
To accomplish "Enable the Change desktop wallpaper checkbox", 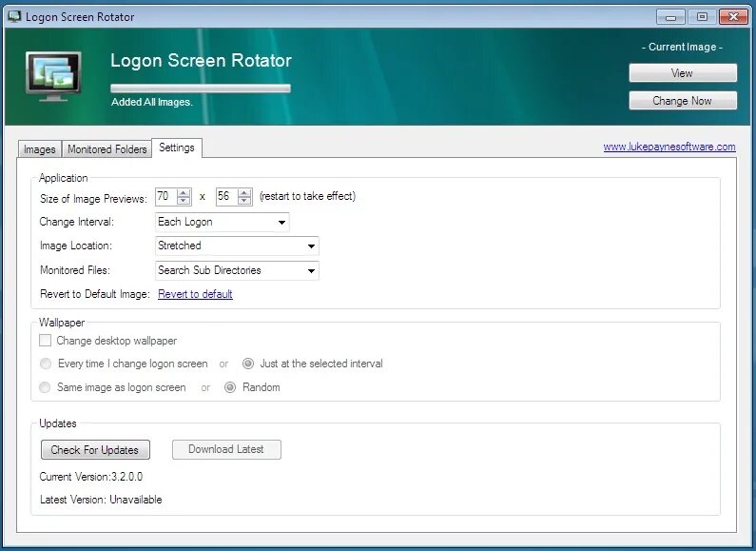I will pyautogui.click(x=45, y=341).
